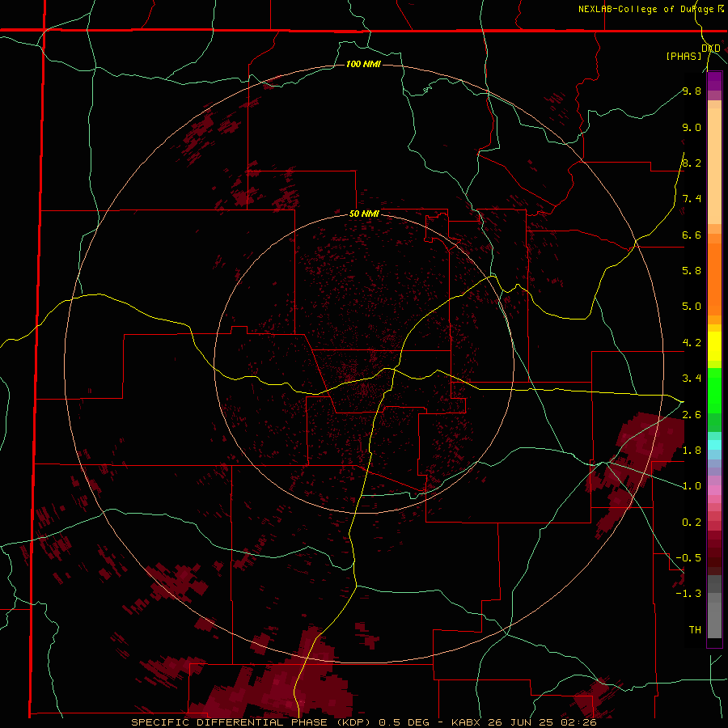This screenshot has height=728, width=728.
Task: Click the 8.2 legend value
Action: (692, 163)
